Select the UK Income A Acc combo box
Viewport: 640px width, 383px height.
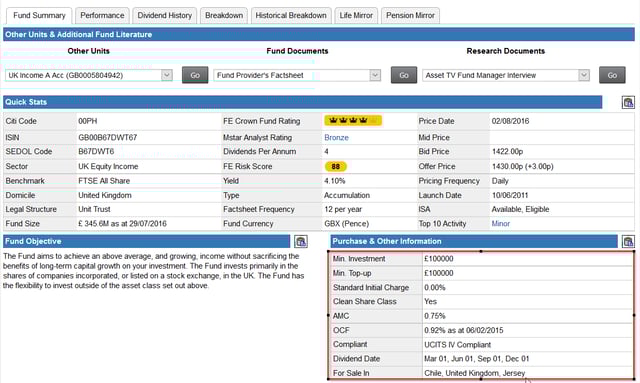(89, 75)
